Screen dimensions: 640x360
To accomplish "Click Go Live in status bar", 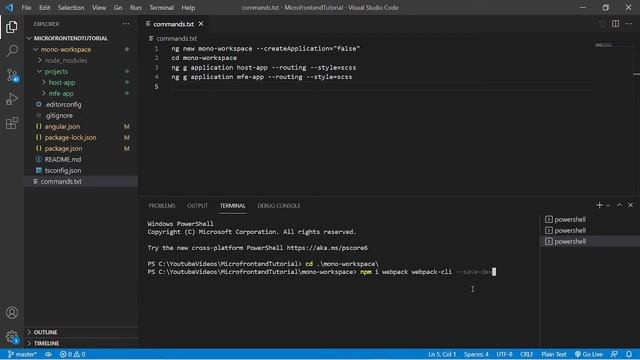I will tap(589, 354).
